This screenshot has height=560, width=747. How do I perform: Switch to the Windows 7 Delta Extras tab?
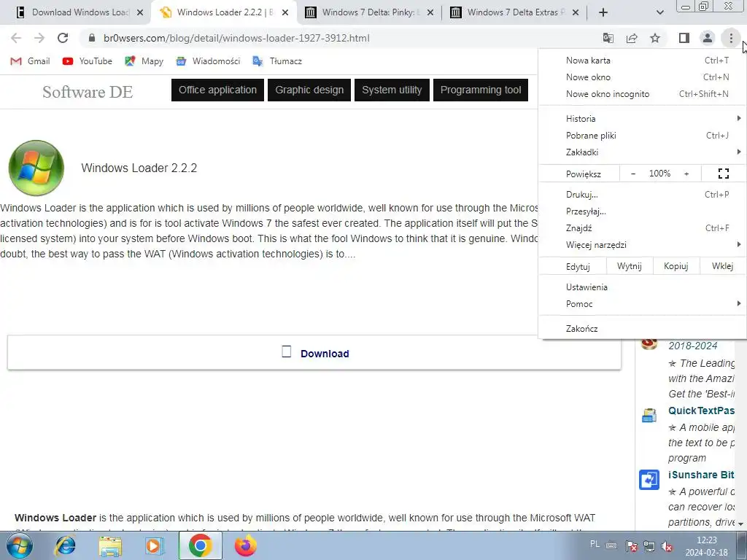514,12
